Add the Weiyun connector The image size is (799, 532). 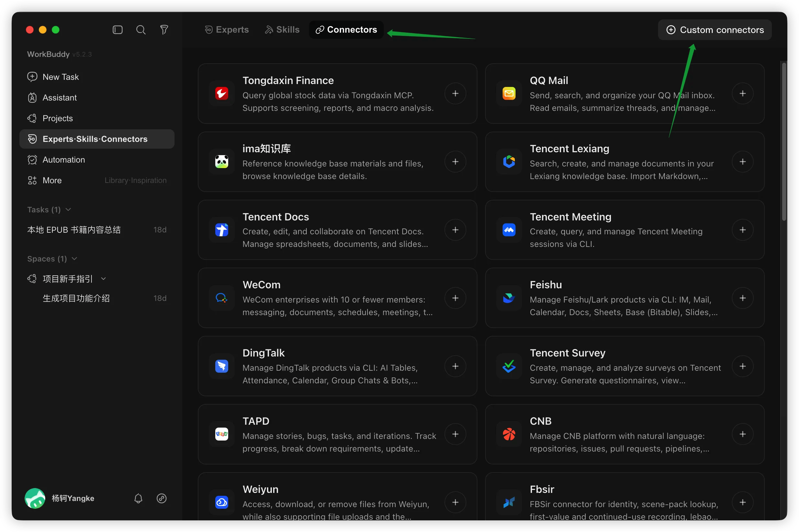click(x=455, y=502)
